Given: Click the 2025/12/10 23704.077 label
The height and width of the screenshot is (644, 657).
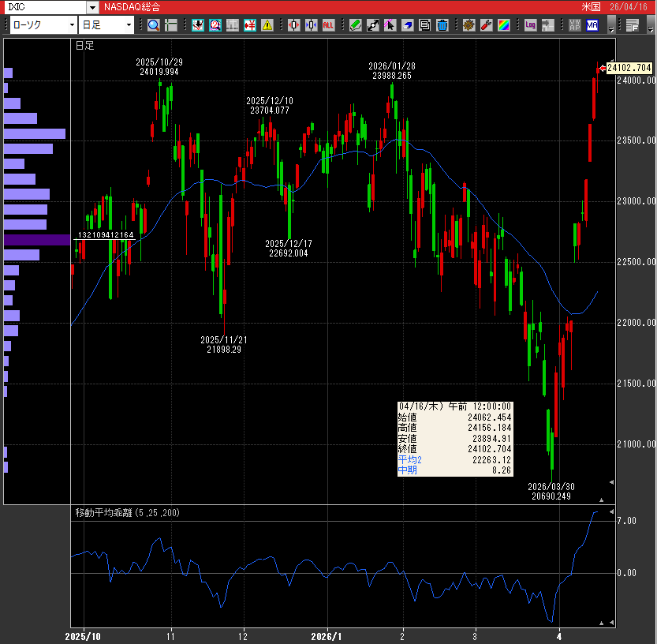Looking at the screenshot, I should [270, 106].
